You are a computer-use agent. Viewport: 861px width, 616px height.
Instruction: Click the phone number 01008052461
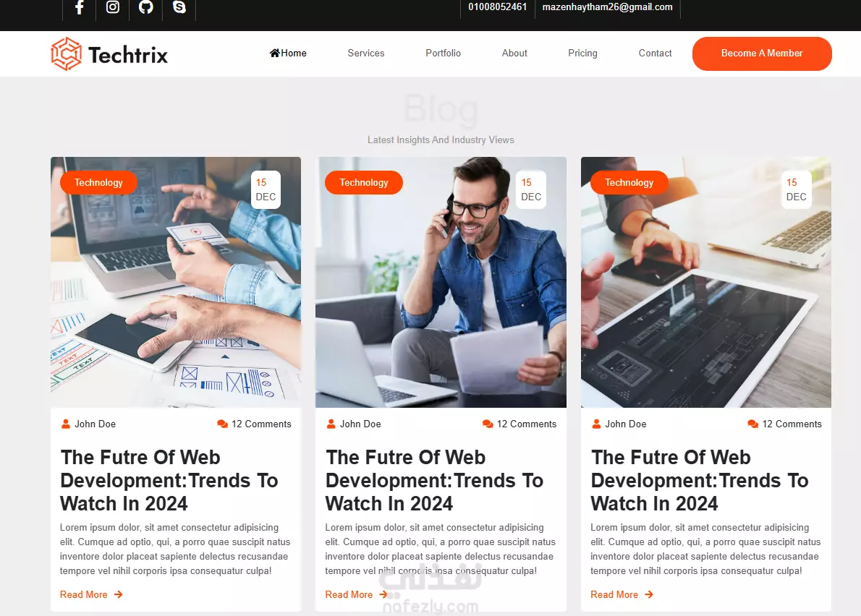tap(498, 7)
